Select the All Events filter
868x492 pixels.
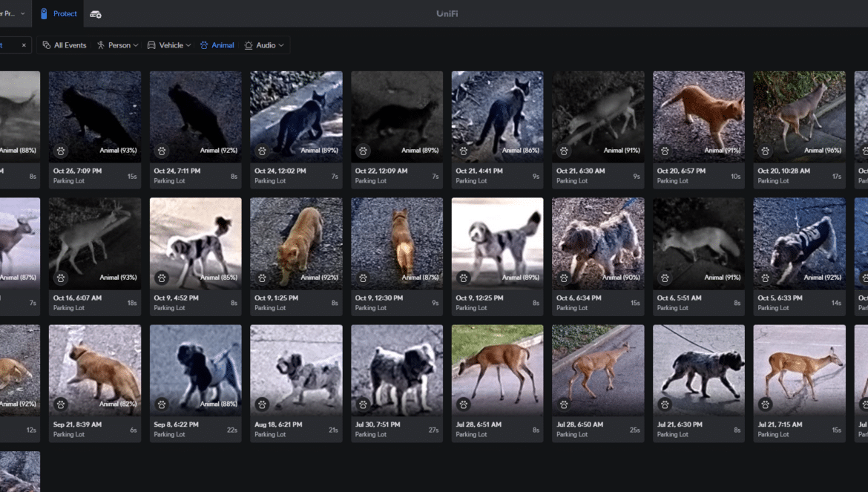click(x=65, y=45)
